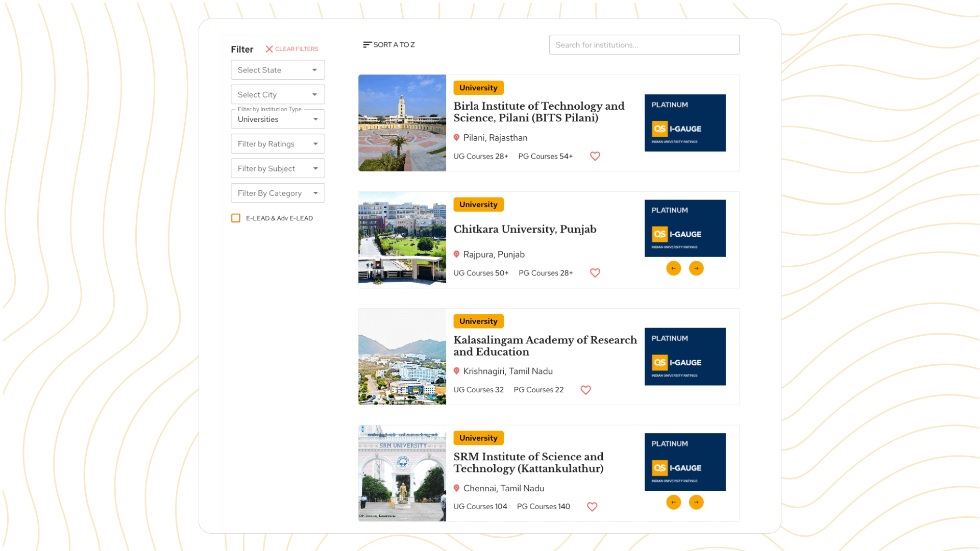Screen dimensions: 980x551
Task: Favorite BITS Pilani with the heart icon
Action: (x=595, y=156)
